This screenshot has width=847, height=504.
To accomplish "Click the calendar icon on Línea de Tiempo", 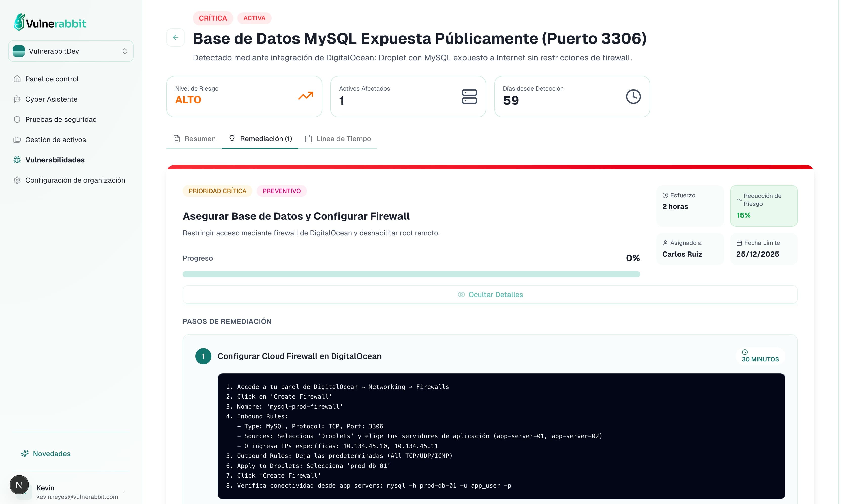I will point(308,139).
